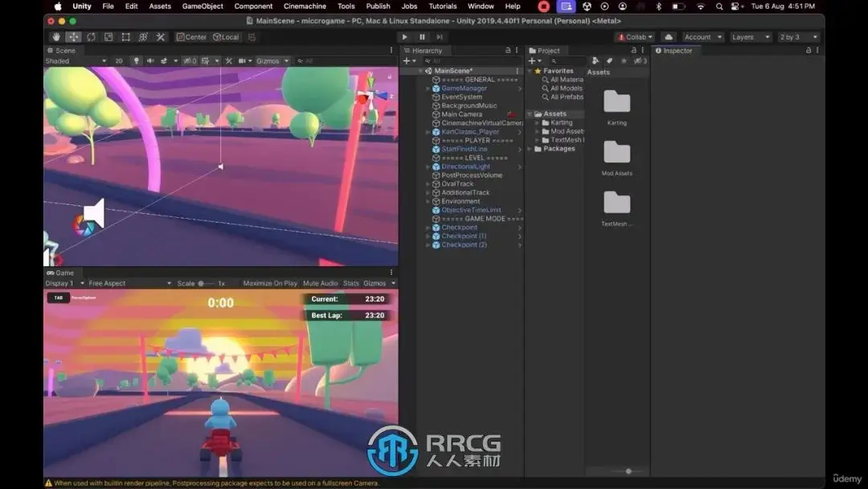868x489 pixels.
Task: Open the 2 by 3 layout dropdown
Action: (798, 37)
